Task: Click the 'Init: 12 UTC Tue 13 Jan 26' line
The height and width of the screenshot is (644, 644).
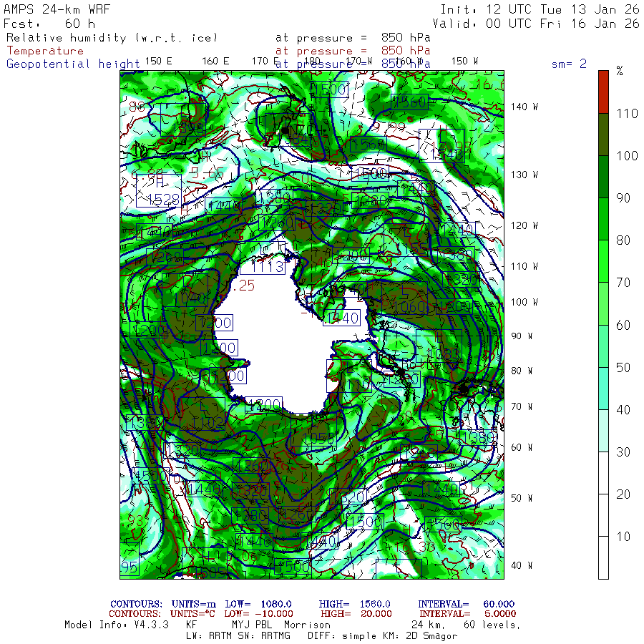Action: (x=540, y=9)
